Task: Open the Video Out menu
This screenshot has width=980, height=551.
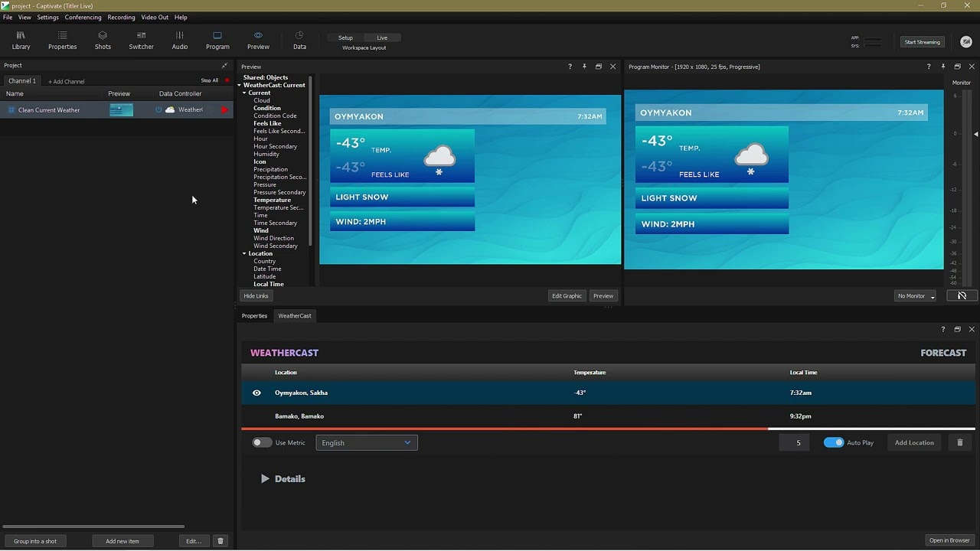Action: [x=155, y=17]
